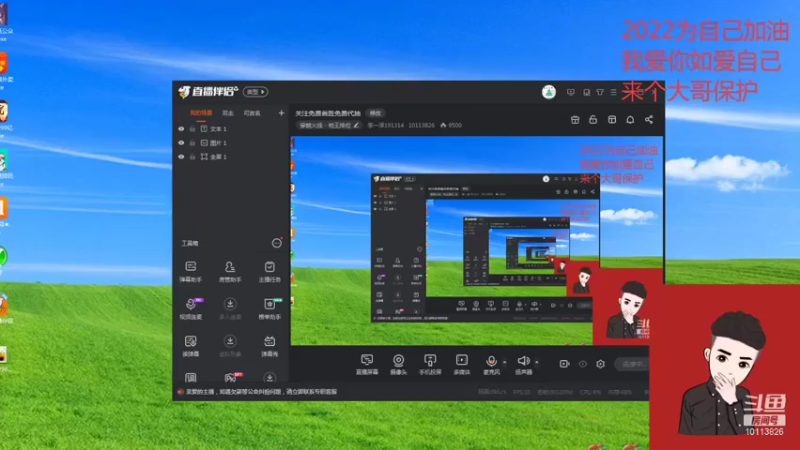Switch to the 我的场景 tab

click(201, 113)
